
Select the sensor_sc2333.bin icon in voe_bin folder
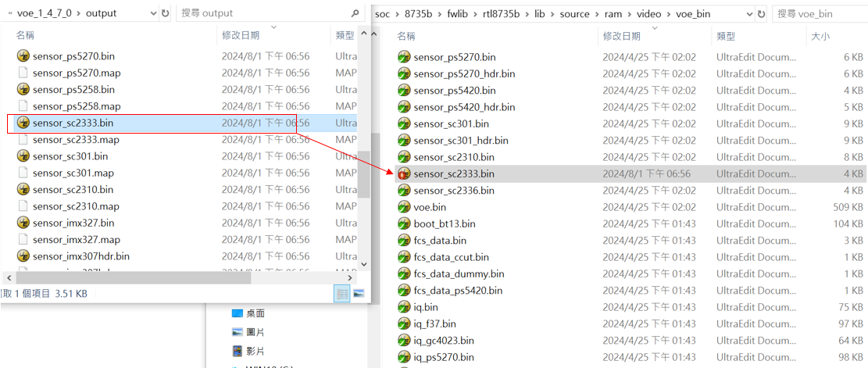tap(404, 173)
